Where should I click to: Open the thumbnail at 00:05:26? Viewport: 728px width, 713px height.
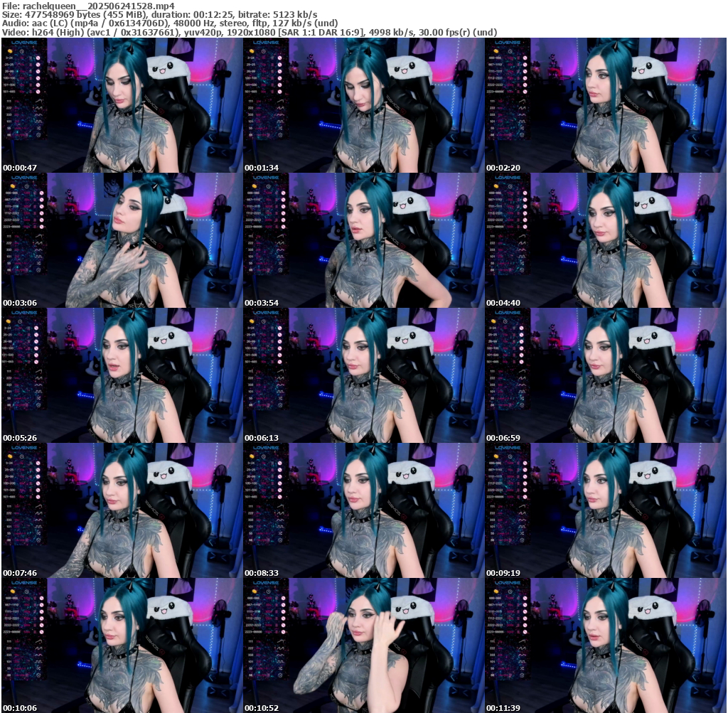122,375
